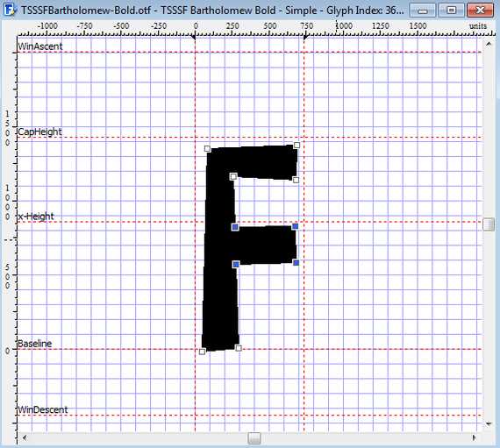The image size is (500, 448).
Task: Select the bottom-left point of the F stem
Action: coord(202,352)
